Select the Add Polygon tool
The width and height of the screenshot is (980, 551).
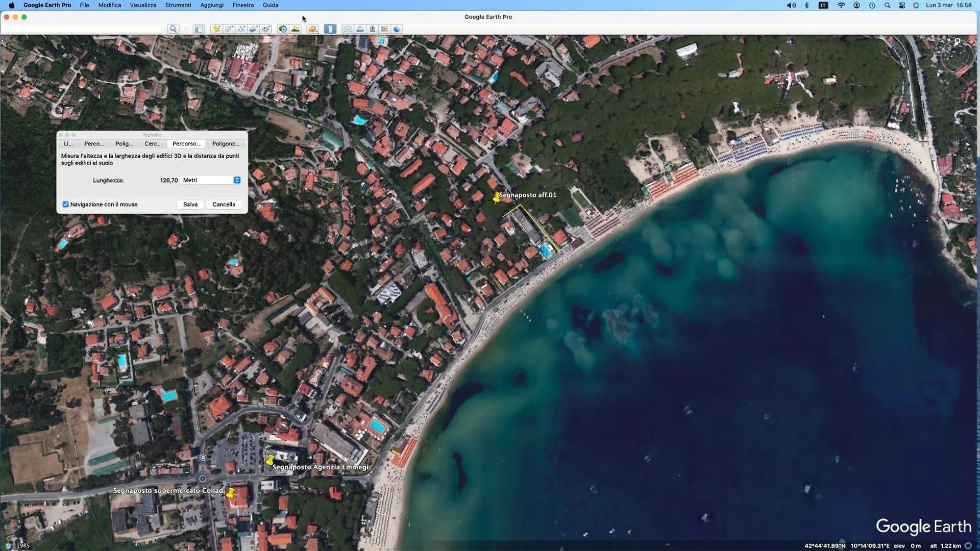pyautogui.click(x=229, y=29)
